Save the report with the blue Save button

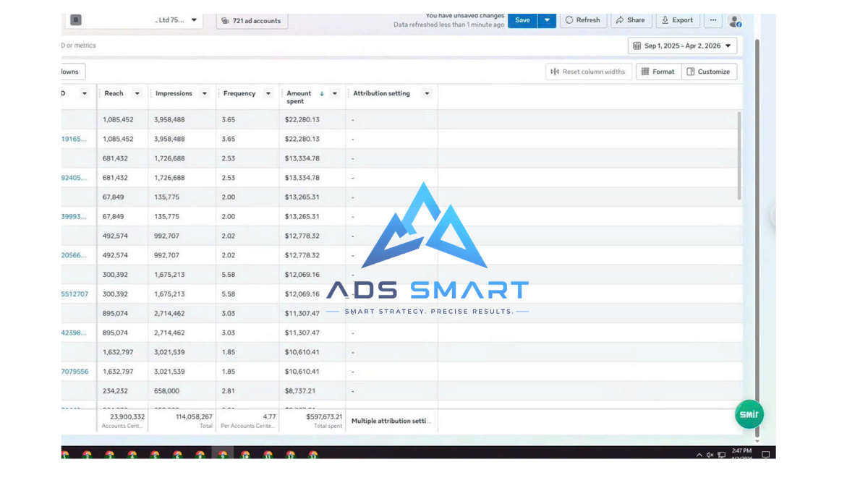[522, 20]
